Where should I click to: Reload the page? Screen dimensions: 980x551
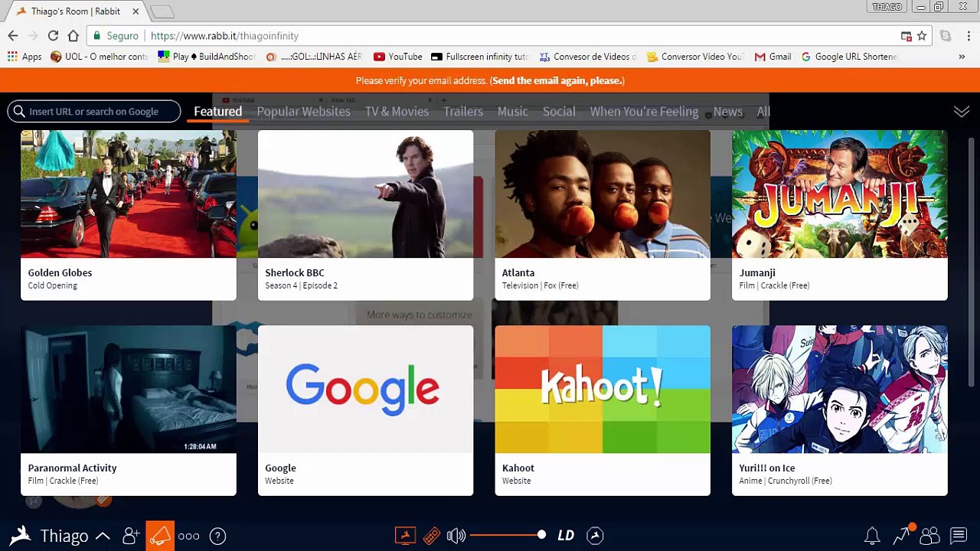point(53,36)
